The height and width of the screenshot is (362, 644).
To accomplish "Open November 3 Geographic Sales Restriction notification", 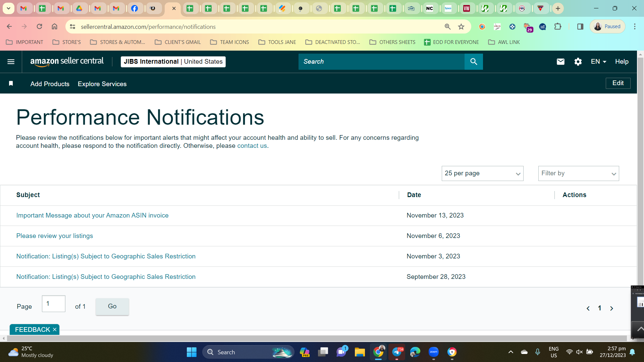I will tap(106, 256).
